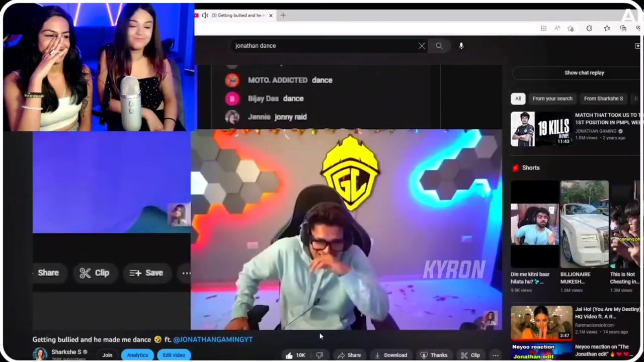Select the All filter chip
644x362 pixels.
coord(518,99)
